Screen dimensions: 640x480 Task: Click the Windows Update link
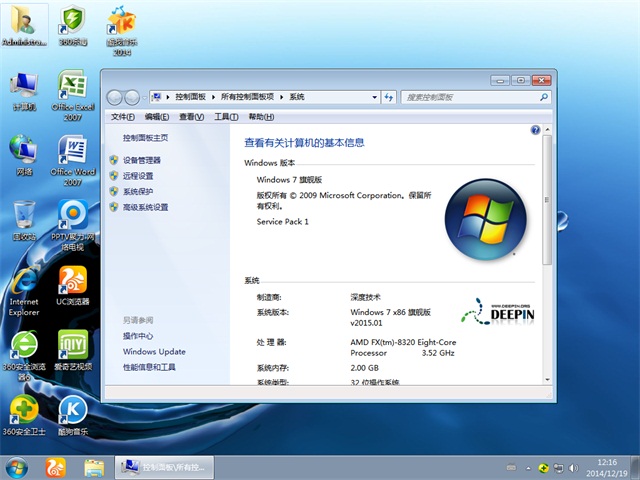click(x=154, y=352)
